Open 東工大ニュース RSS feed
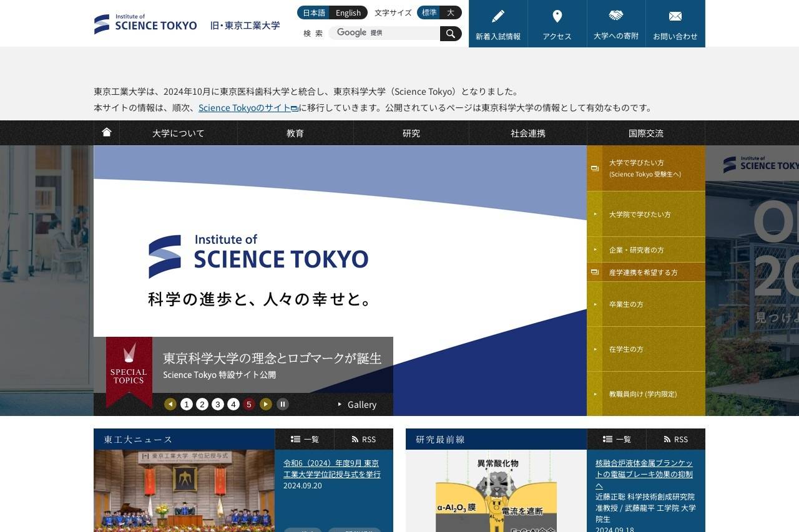The height and width of the screenshot is (532, 799). tap(364, 439)
